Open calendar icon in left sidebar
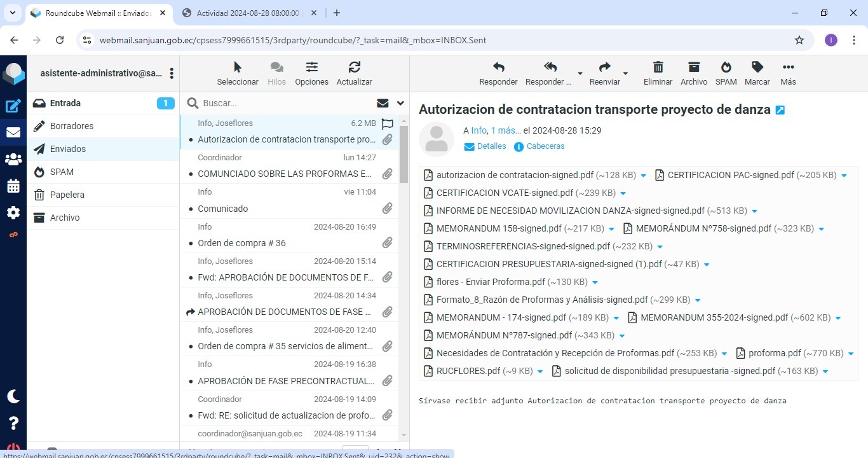 [13, 186]
